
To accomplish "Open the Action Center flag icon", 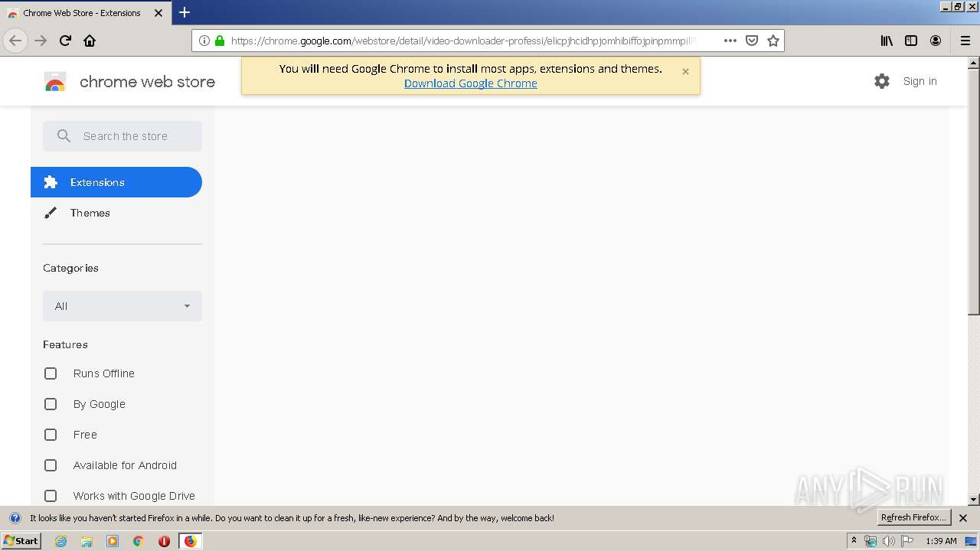I will [x=907, y=541].
